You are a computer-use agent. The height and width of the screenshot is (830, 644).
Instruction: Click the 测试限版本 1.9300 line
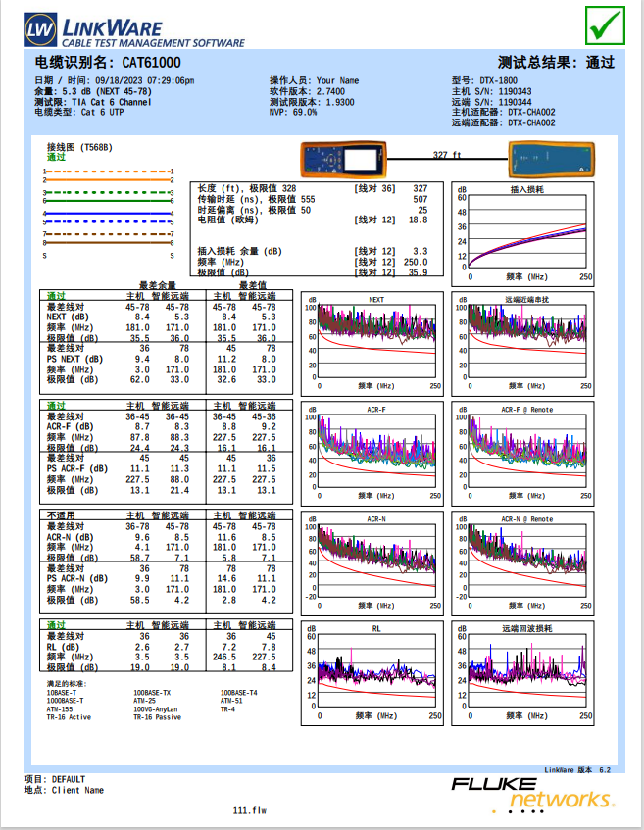(312, 102)
